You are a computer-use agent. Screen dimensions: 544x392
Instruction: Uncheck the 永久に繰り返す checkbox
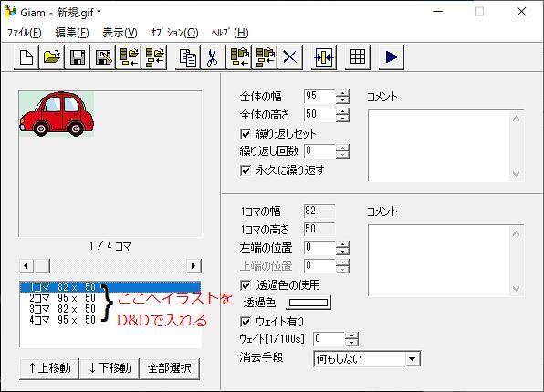click(246, 170)
